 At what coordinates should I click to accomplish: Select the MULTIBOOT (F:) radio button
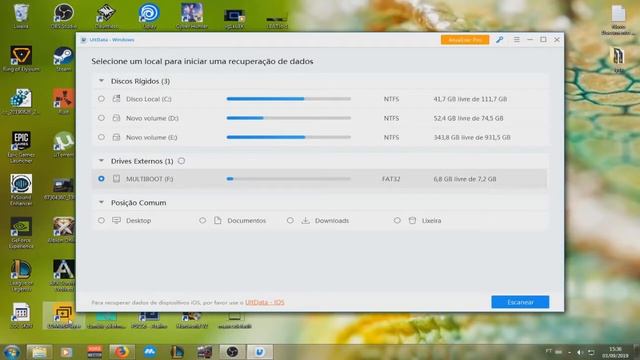click(x=101, y=179)
